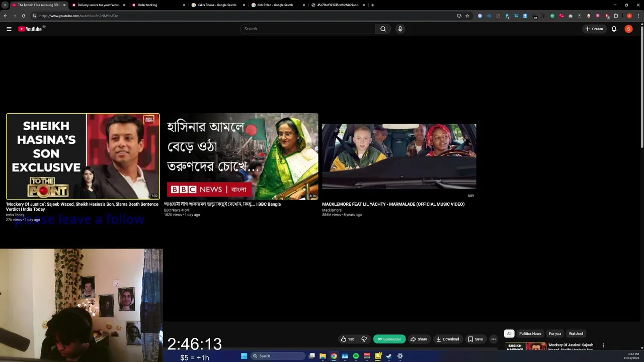
Task: Open the India Today channel link
Action: [x=15, y=215]
